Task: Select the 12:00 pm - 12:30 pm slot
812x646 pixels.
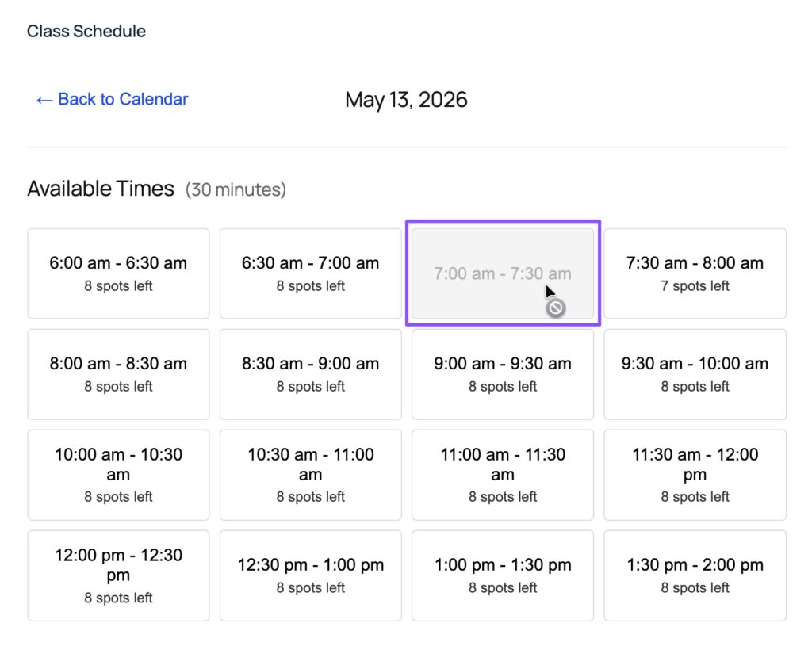Action: click(x=117, y=575)
